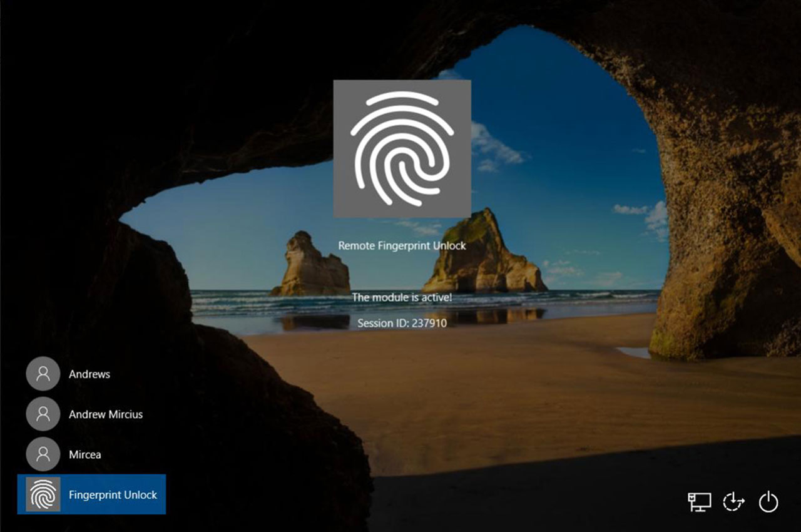The width and height of the screenshot is (801, 532).
Task: Select the Fingerprint Unlock sign-in label
Action: click(x=113, y=494)
